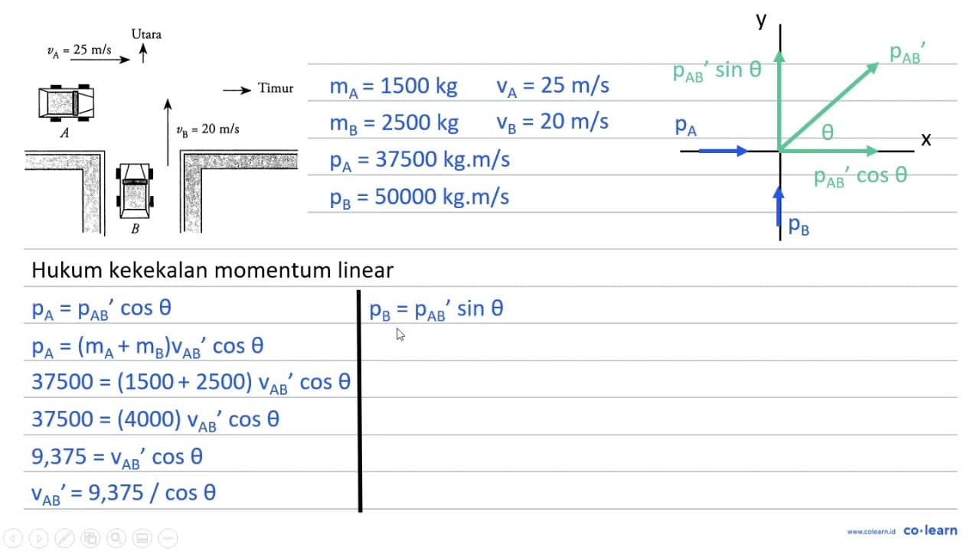Click car B in the intersection diagram
980x551 pixels.
pos(136,190)
